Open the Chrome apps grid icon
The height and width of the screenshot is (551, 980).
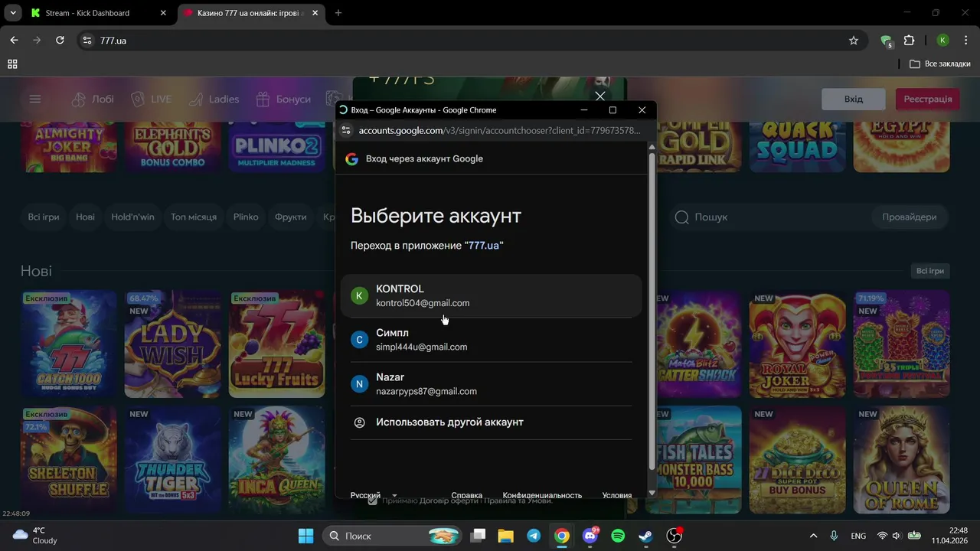pyautogui.click(x=12, y=64)
